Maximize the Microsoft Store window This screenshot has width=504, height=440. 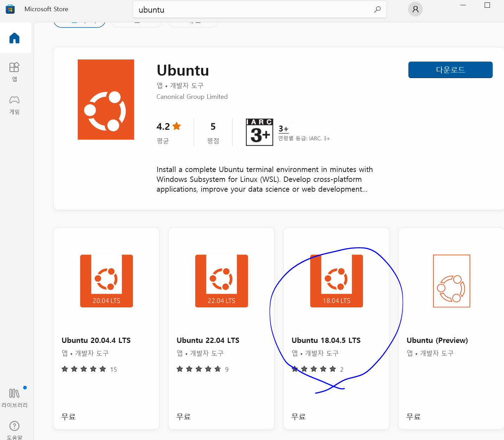487,5
